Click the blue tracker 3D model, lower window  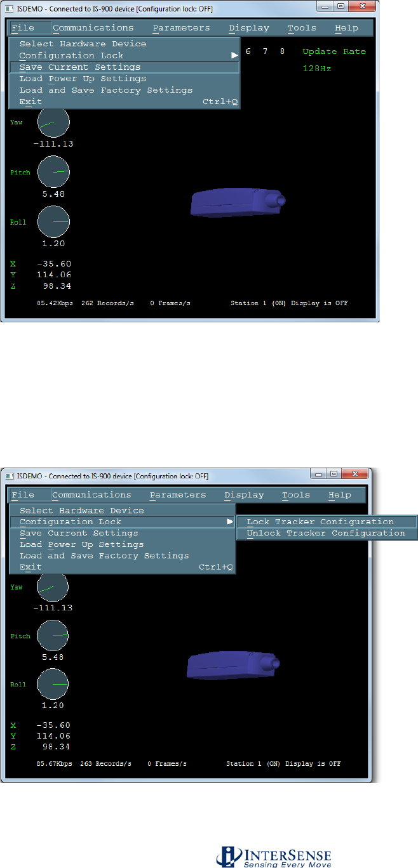[234, 666]
